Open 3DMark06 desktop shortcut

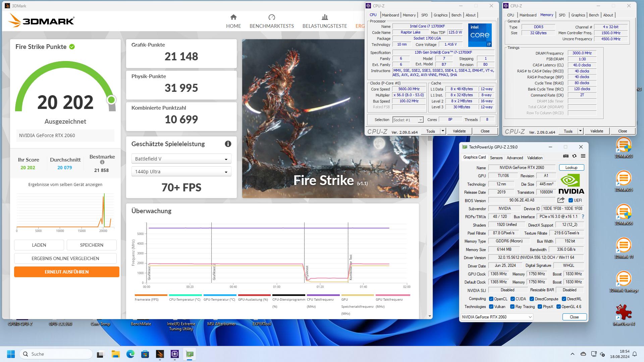click(x=624, y=215)
